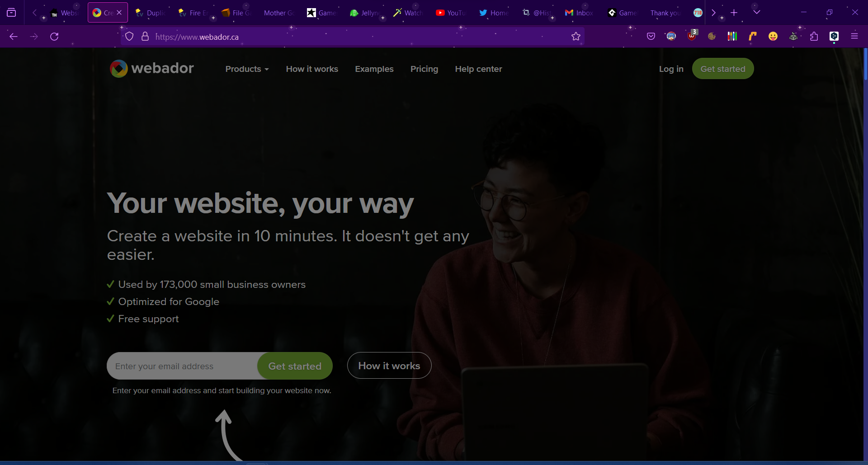Open a new browser tab

tap(734, 12)
